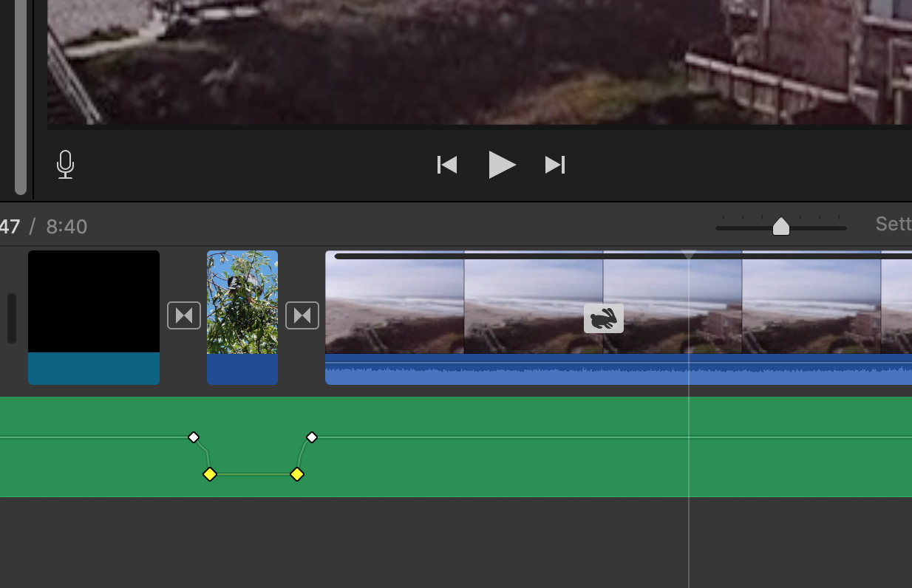Start playback with the Play button

(502, 165)
